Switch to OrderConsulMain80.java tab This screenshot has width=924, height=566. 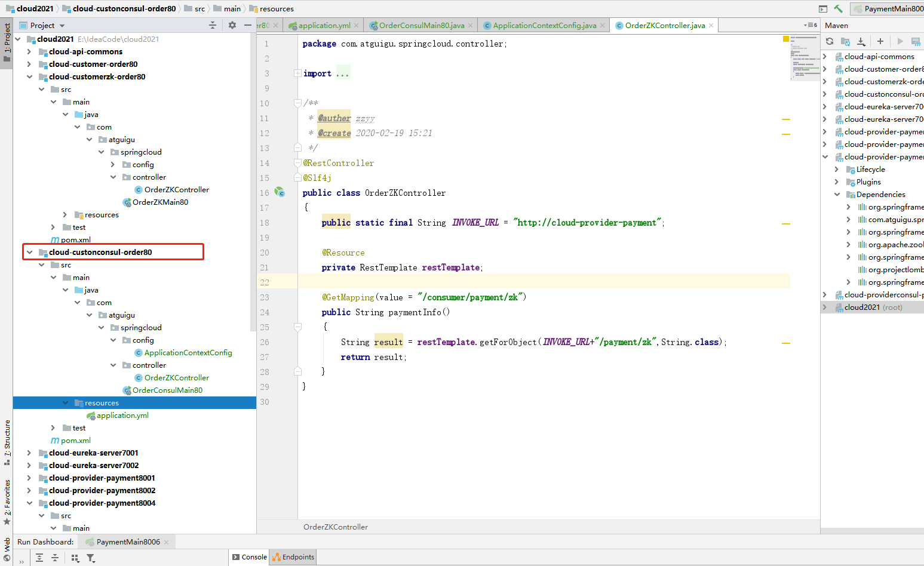coord(421,25)
